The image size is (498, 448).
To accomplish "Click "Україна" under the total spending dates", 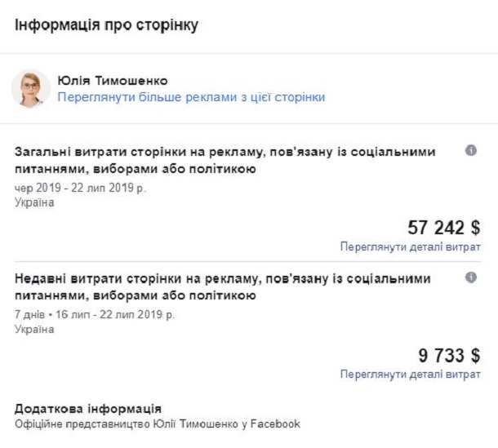I will pyautogui.click(x=34, y=202).
